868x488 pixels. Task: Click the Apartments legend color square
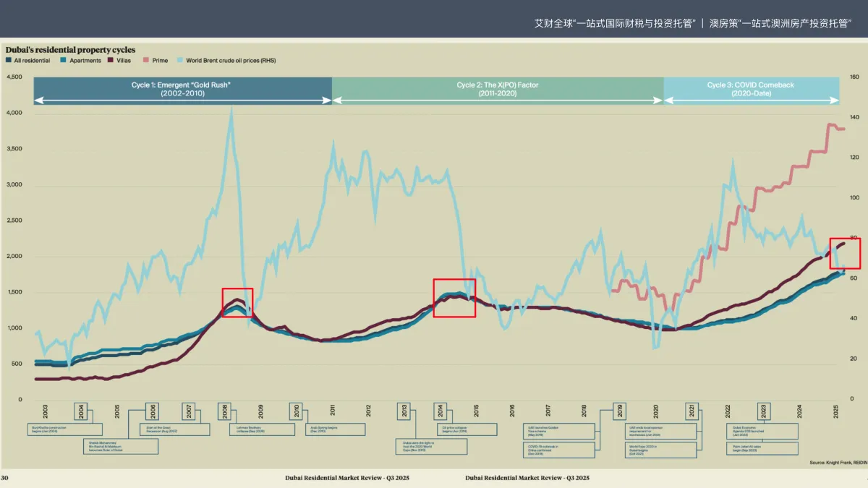click(x=64, y=61)
